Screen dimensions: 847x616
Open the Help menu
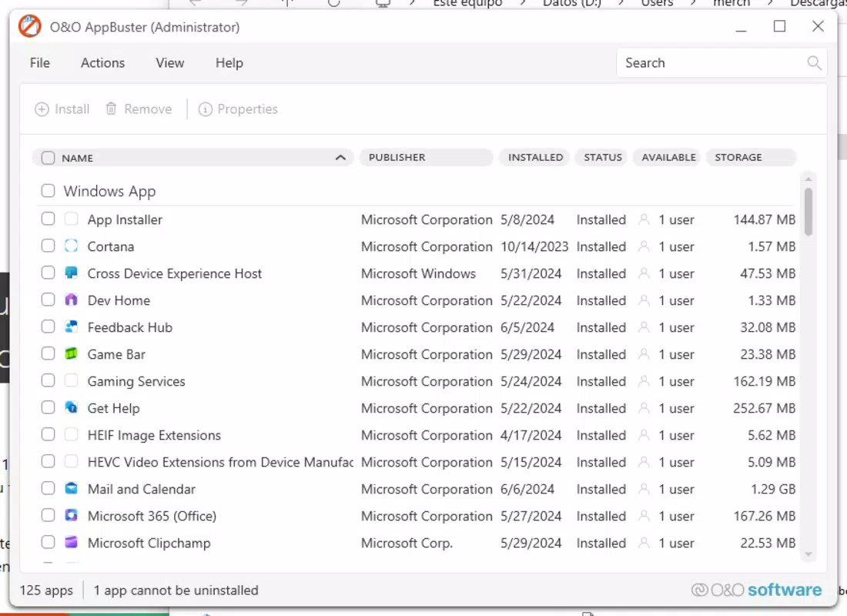pyautogui.click(x=229, y=63)
